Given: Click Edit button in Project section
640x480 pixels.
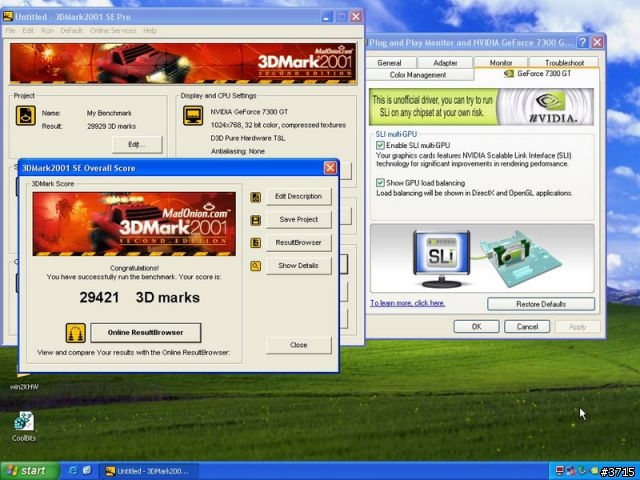Looking at the screenshot, I should point(137,144).
